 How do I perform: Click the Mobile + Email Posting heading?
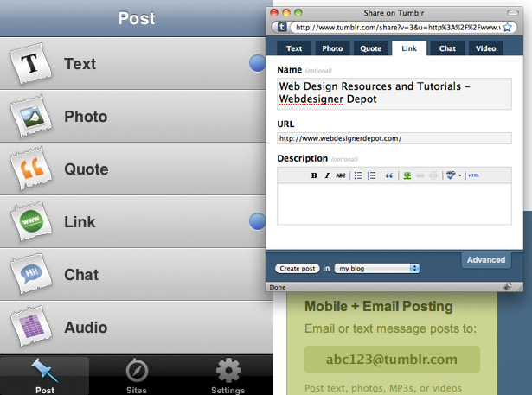[379, 306]
